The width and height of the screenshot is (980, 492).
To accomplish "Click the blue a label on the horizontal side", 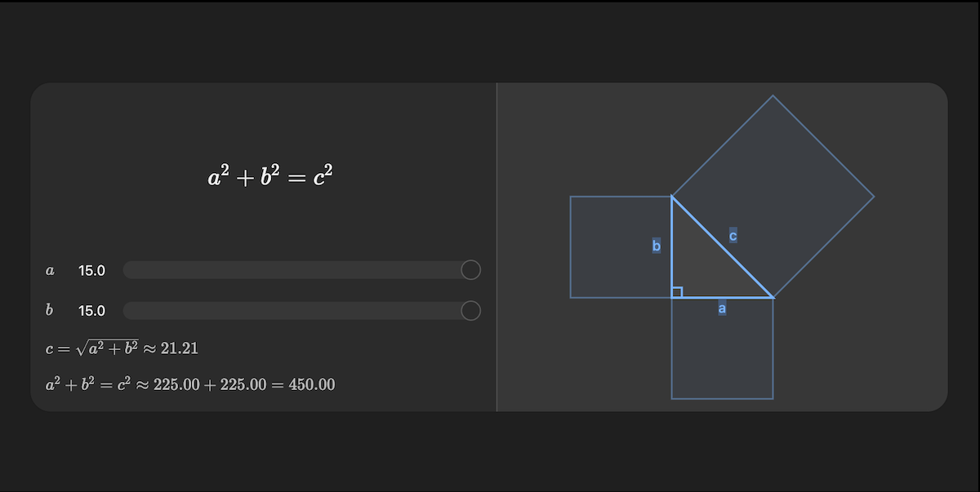I will tap(722, 308).
